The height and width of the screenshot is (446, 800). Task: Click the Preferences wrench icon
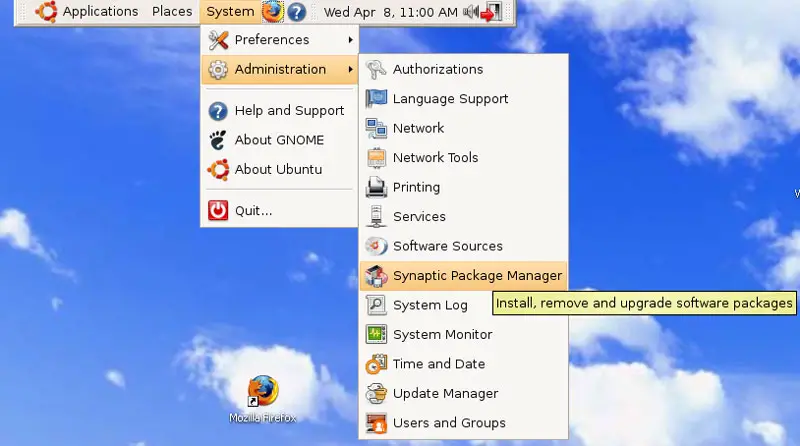[218, 40]
